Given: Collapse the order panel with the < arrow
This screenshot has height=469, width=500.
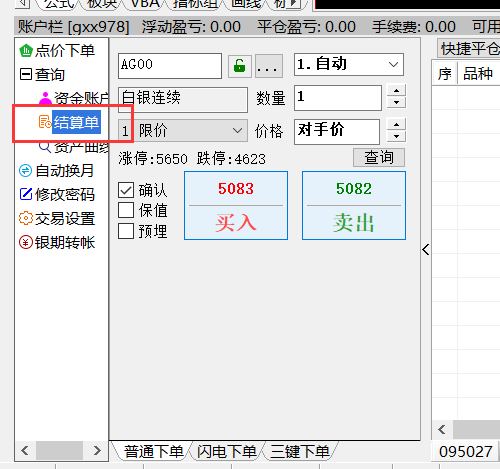Looking at the screenshot, I should pos(426,250).
